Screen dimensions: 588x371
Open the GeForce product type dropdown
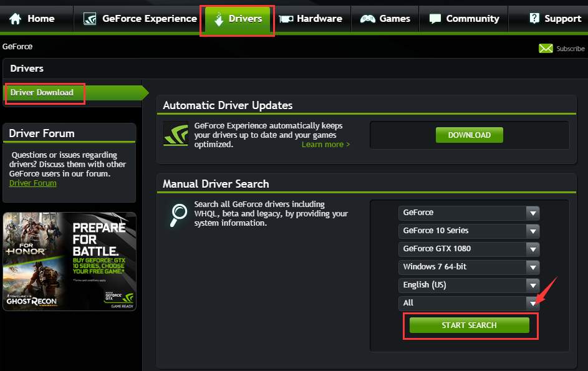[469, 213]
